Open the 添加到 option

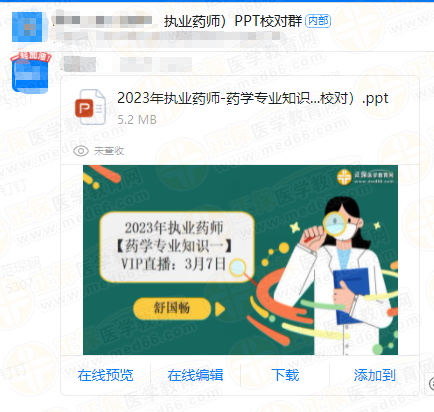point(375,375)
